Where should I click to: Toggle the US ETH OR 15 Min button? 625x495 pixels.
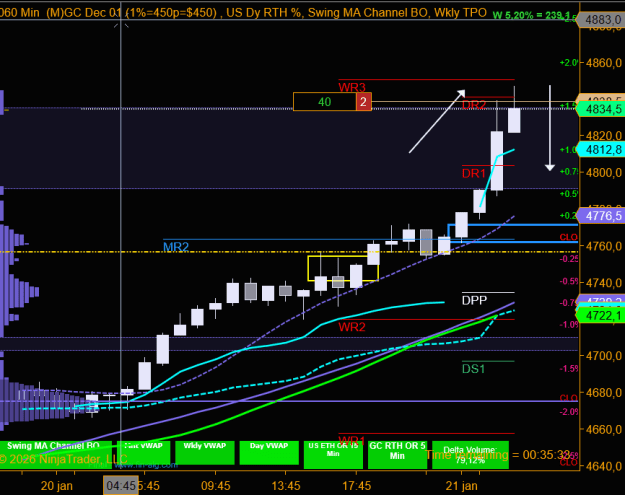(x=333, y=454)
